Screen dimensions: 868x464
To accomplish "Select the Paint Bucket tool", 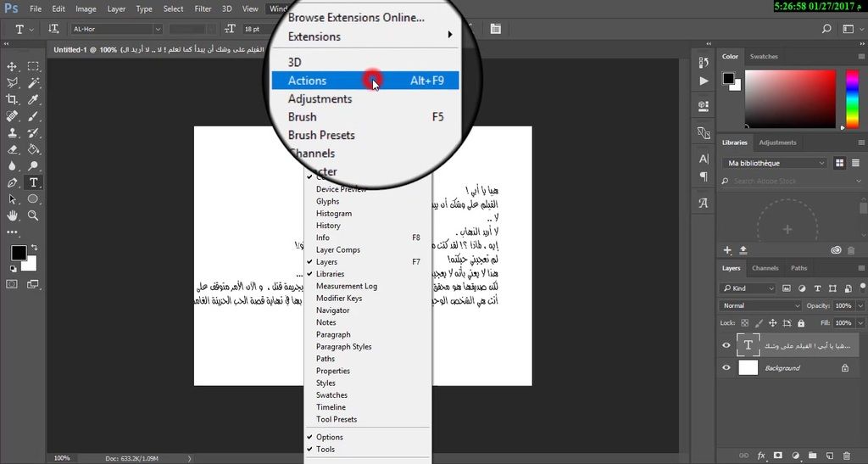I will [33, 149].
